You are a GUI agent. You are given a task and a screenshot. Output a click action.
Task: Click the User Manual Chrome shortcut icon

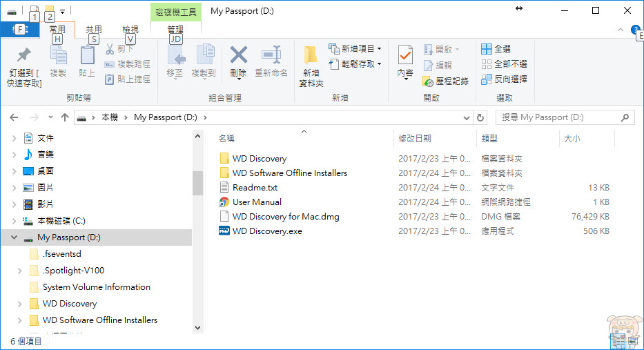pos(224,202)
